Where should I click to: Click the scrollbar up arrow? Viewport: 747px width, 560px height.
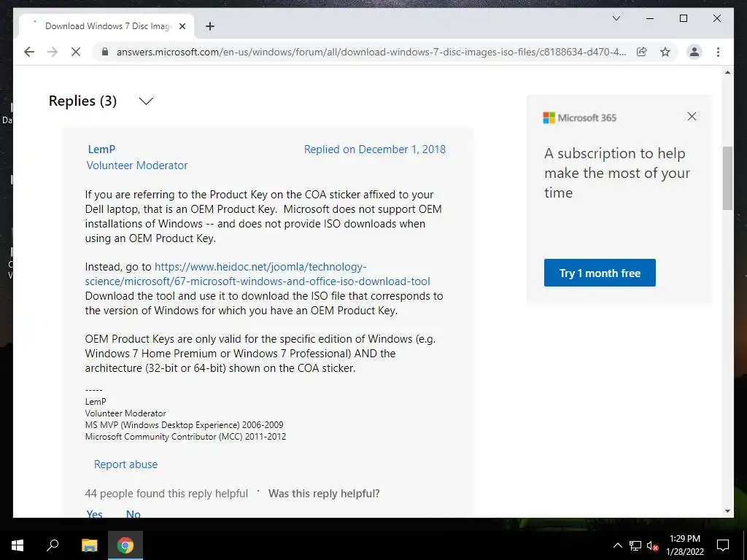pos(727,72)
